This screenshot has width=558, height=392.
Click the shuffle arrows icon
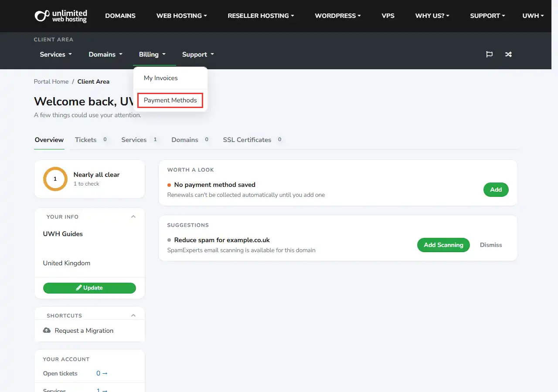508,54
